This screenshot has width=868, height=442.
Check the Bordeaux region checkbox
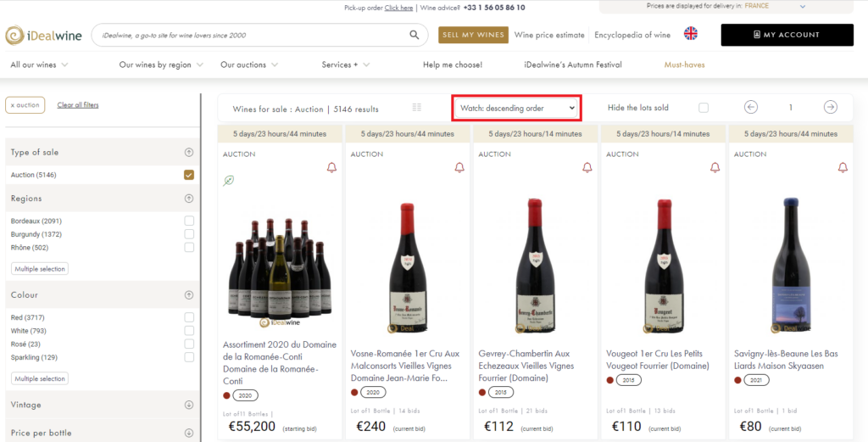(189, 221)
